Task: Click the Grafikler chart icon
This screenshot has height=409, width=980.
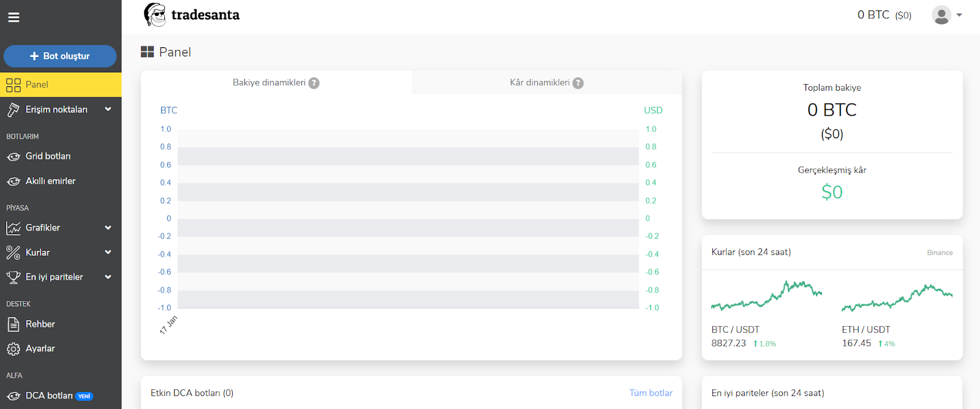Action: coord(13,228)
